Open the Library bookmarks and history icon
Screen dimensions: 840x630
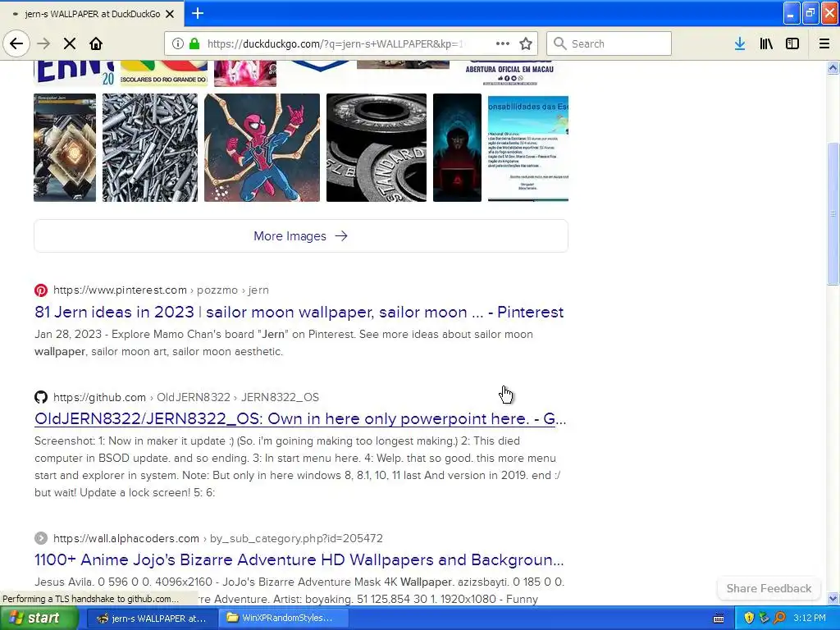(766, 43)
